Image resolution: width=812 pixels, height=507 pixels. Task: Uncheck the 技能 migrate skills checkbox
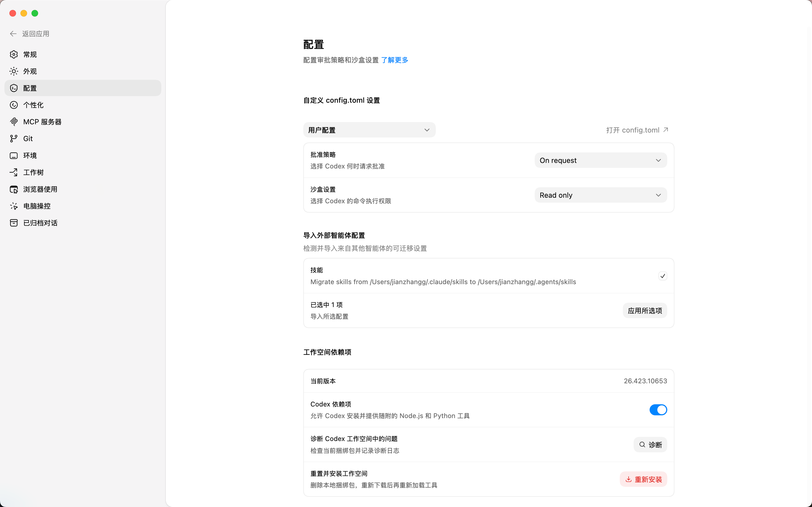tap(662, 276)
